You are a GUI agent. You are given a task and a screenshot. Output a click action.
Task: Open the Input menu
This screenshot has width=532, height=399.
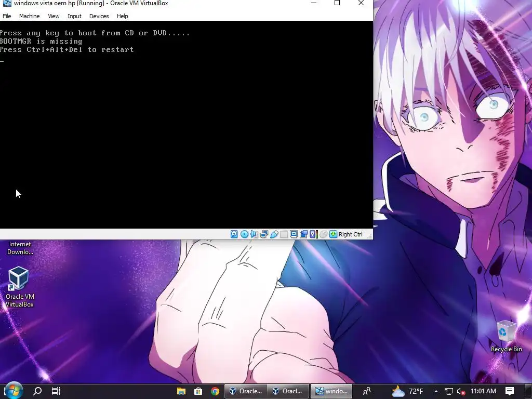coord(74,16)
